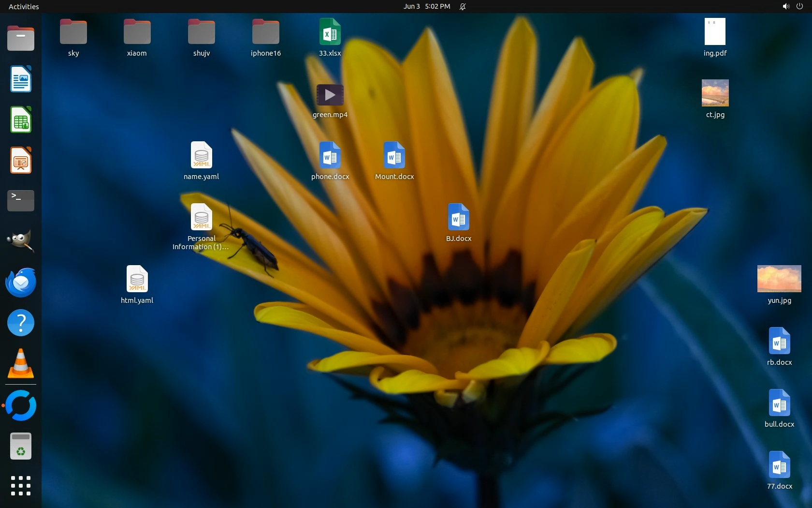Launch LibreOffice Writer from dock

(x=21, y=79)
